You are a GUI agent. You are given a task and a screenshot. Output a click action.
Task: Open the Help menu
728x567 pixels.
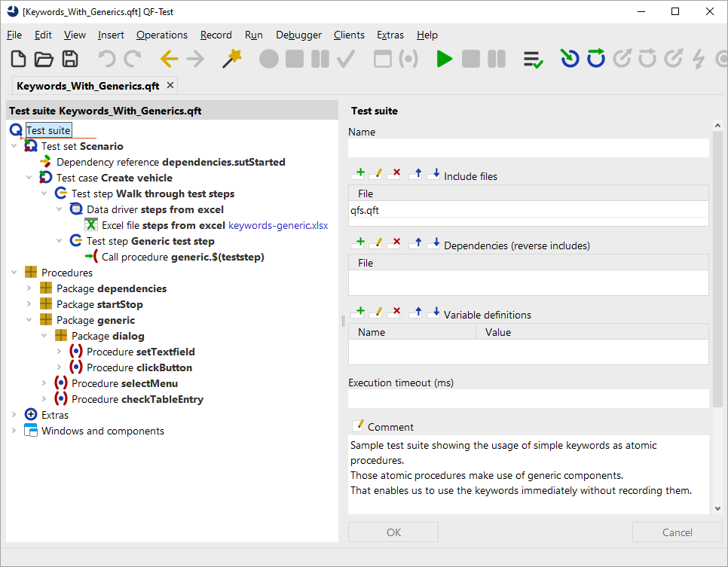(427, 35)
